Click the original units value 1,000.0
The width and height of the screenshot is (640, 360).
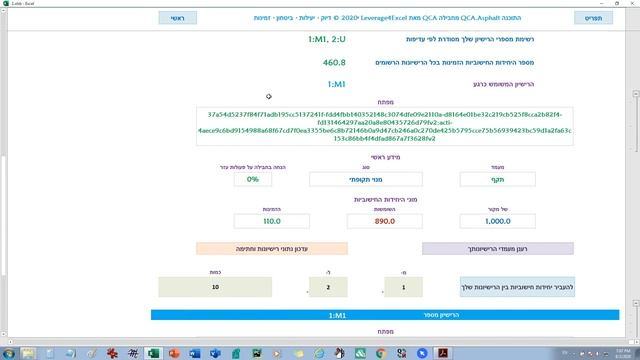pos(498,221)
